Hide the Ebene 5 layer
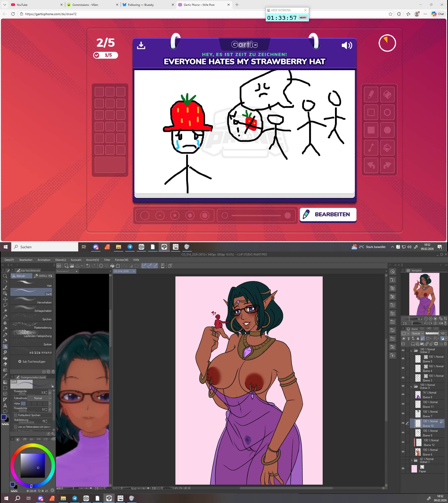Image resolution: width=448 pixels, height=503 pixels. click(x=403, y=359)
